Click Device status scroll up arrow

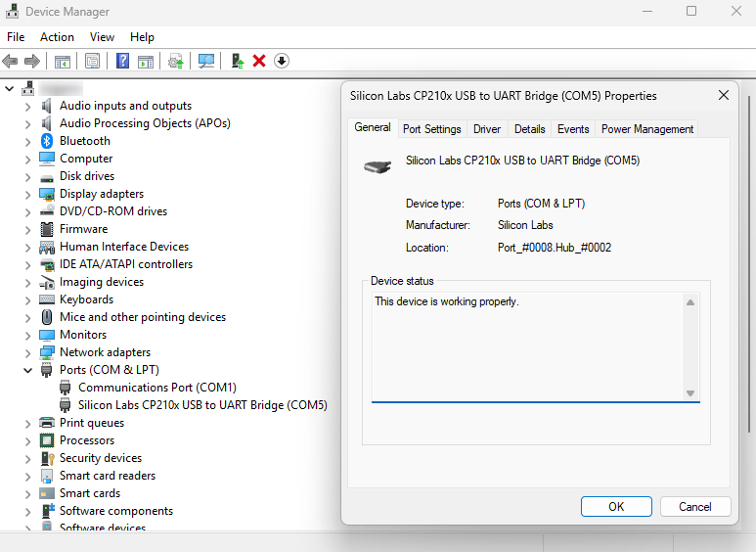click(690, 302)
